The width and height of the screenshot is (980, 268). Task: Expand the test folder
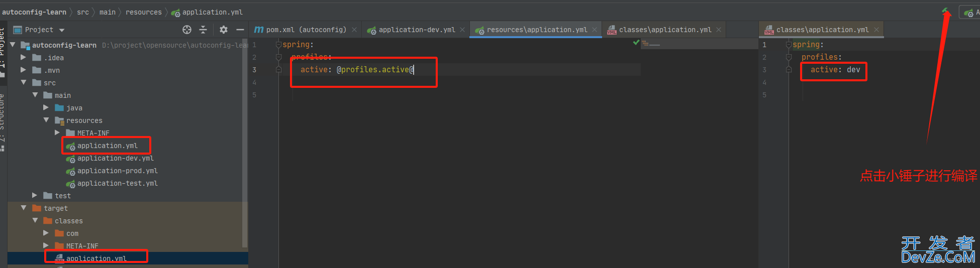click(35, 195)
